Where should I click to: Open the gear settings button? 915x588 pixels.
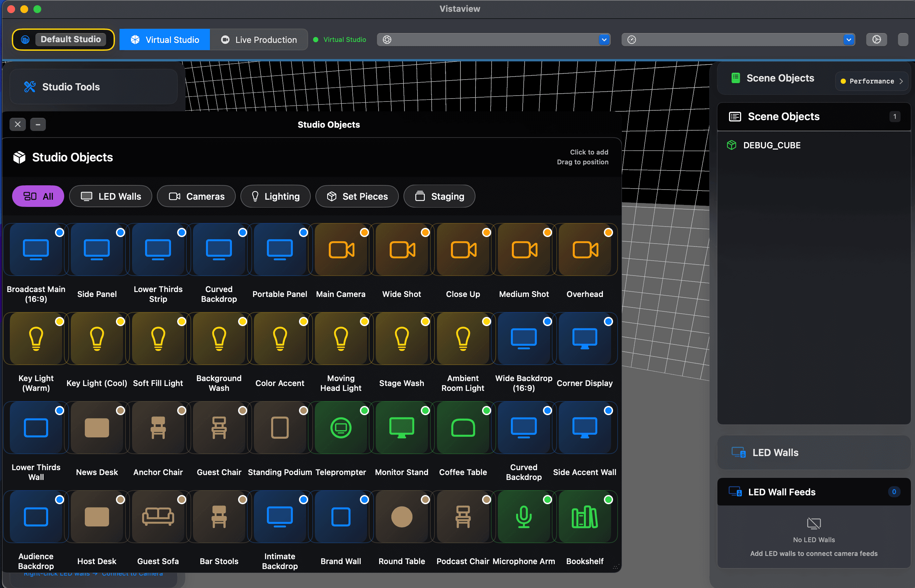tap(876, 40)
